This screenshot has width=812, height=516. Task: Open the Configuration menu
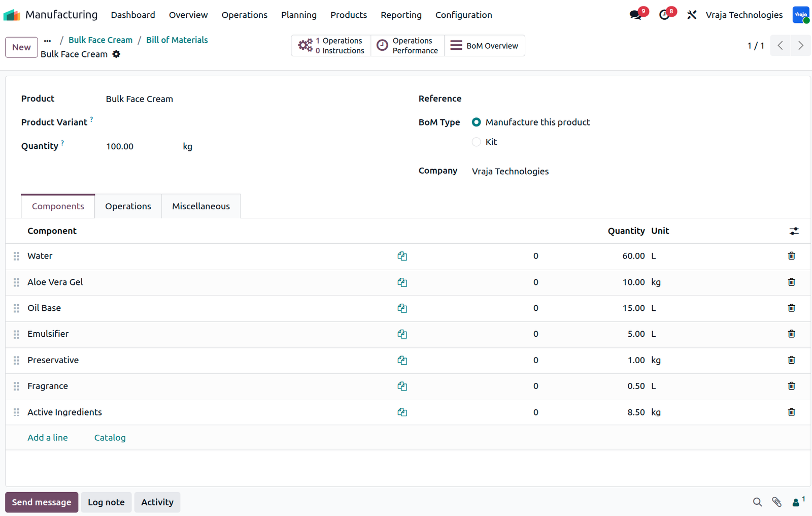[463, 15]
